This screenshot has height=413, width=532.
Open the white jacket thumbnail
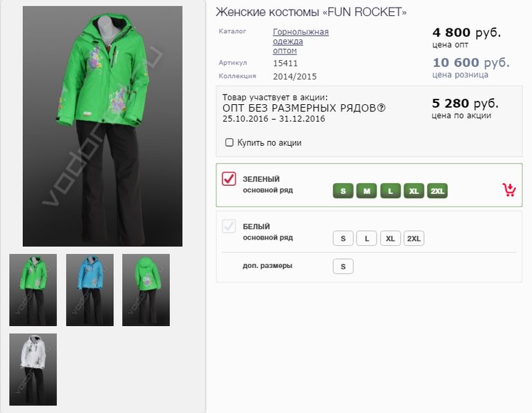33,369
